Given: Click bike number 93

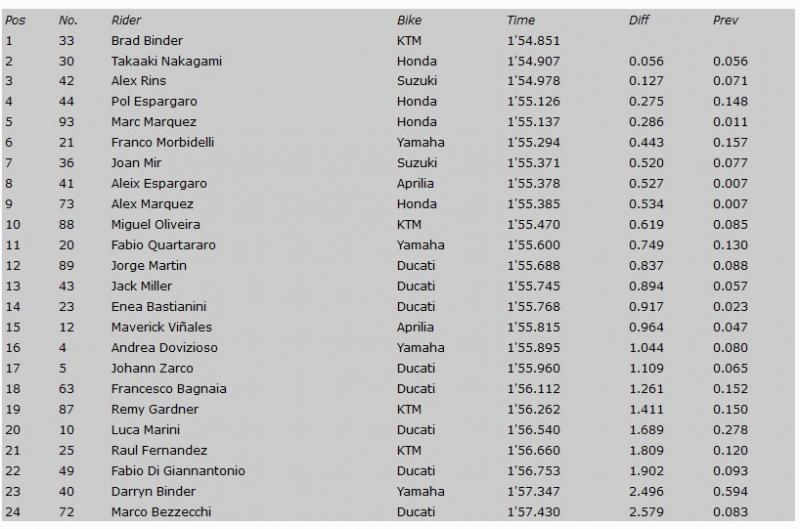Looking at the screenshot, I should point(66,122).
